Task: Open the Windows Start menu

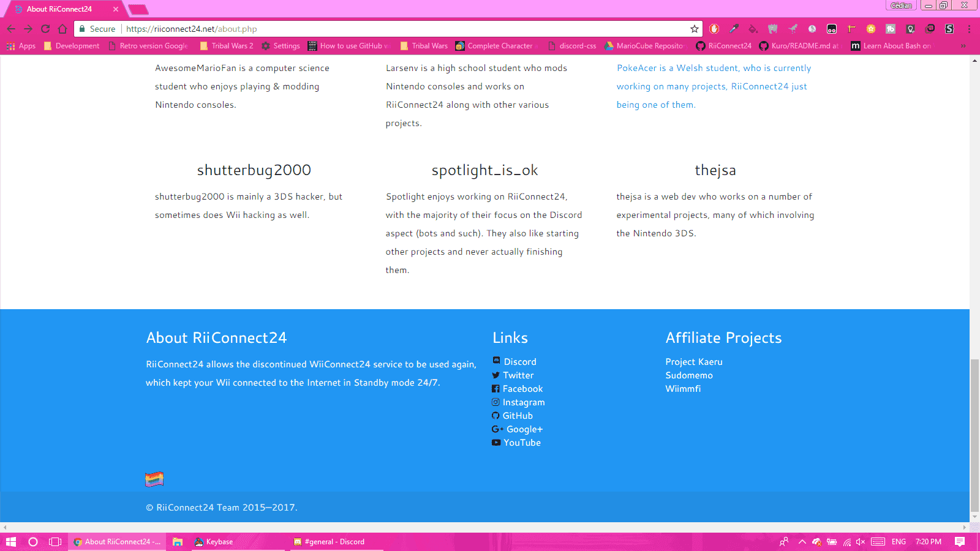Action: 11,542
